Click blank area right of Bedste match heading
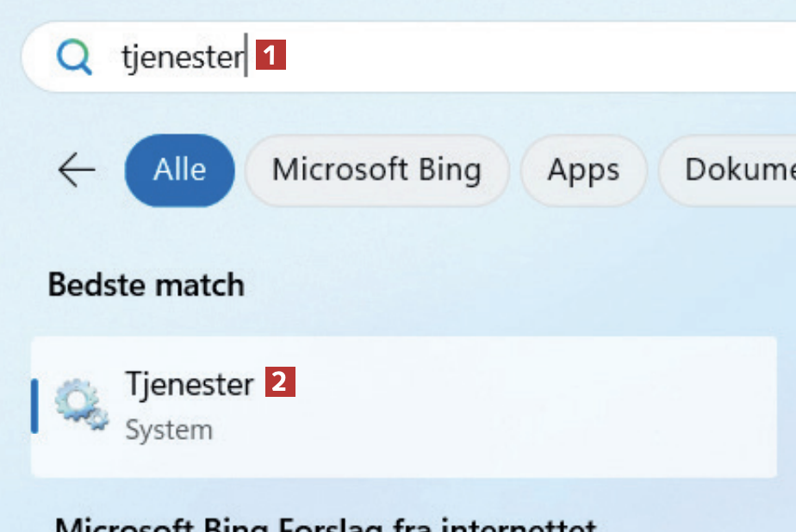Viewport: 796px width, 532px height. (x=517, y=285)
